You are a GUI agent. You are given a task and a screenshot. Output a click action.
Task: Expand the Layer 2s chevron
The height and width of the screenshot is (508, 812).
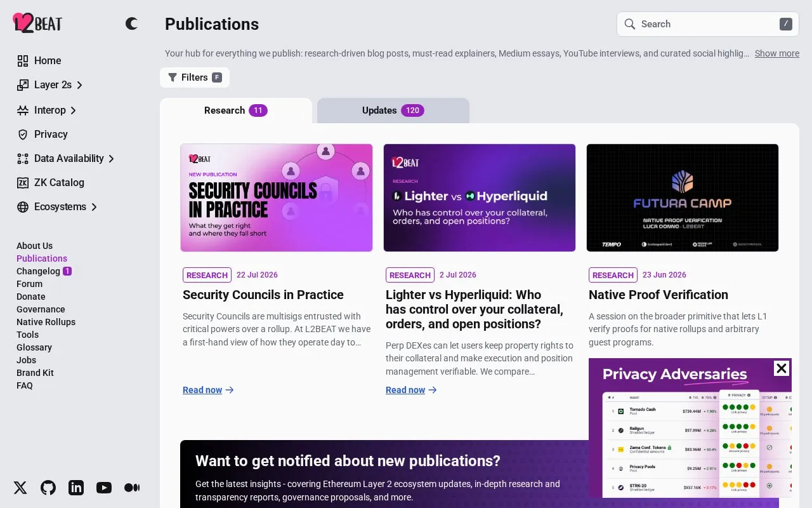point(79,85)
